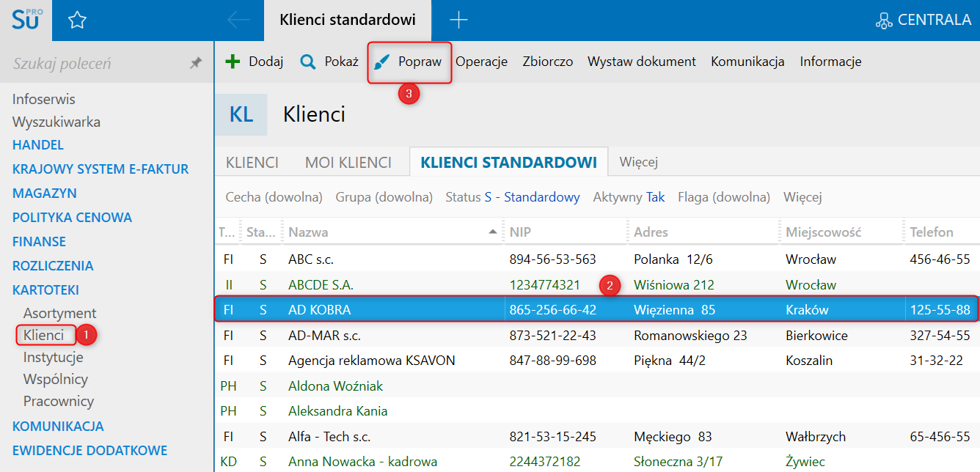Click the KL module tile
Viewport: 980px width, 472px height.
(241, 114)
